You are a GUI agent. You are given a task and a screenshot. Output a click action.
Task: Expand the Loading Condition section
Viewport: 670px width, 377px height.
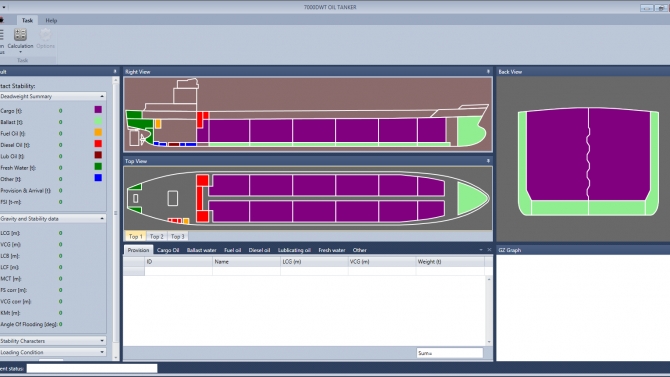(x=102, y=353)
